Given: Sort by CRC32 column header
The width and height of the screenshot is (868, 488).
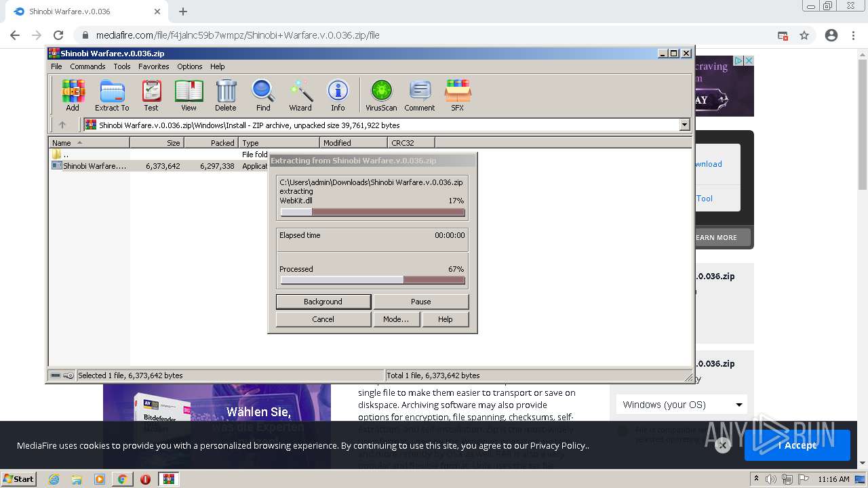Looking at the screenshot, I should [411, 142].
